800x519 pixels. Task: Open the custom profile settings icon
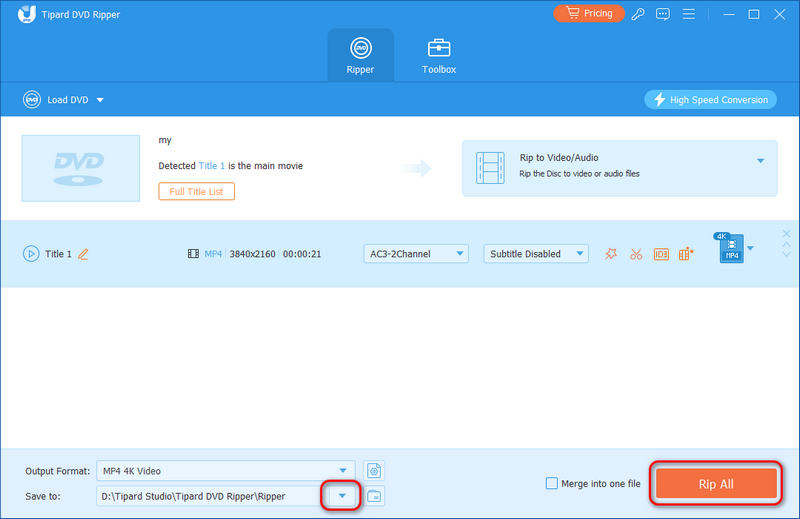tap(374, 471)
